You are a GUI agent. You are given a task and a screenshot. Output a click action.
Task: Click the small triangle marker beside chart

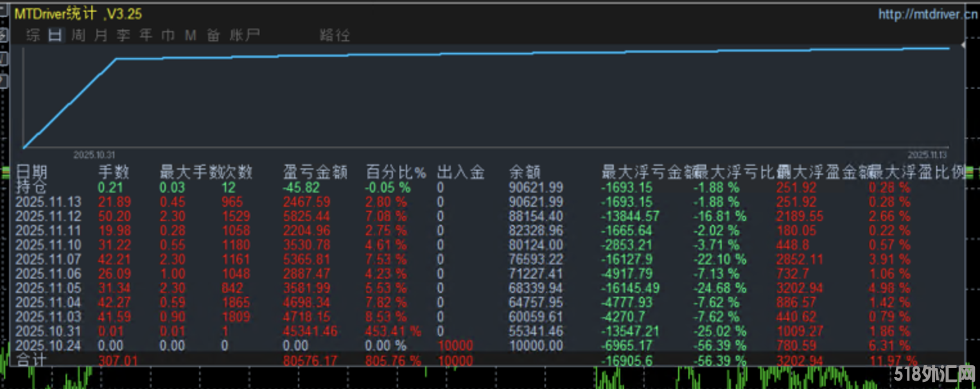963,46
